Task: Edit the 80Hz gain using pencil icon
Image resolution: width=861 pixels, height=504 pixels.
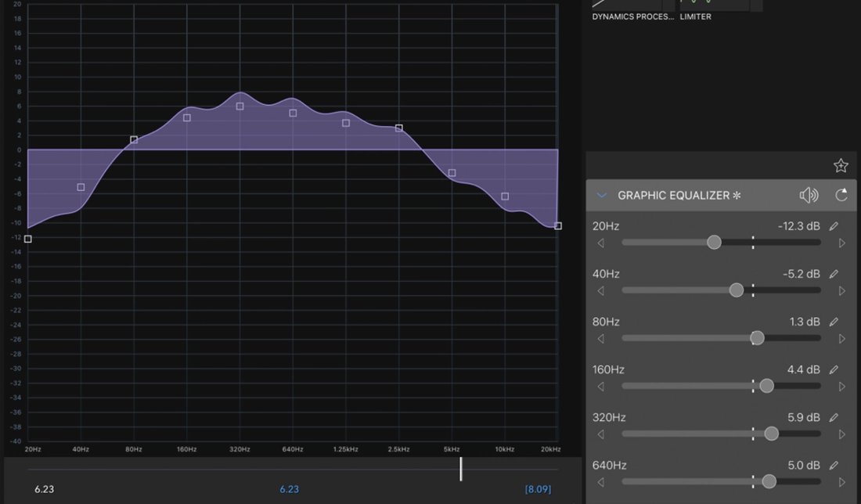Action: pyautogui.click(x=834, y=322)
